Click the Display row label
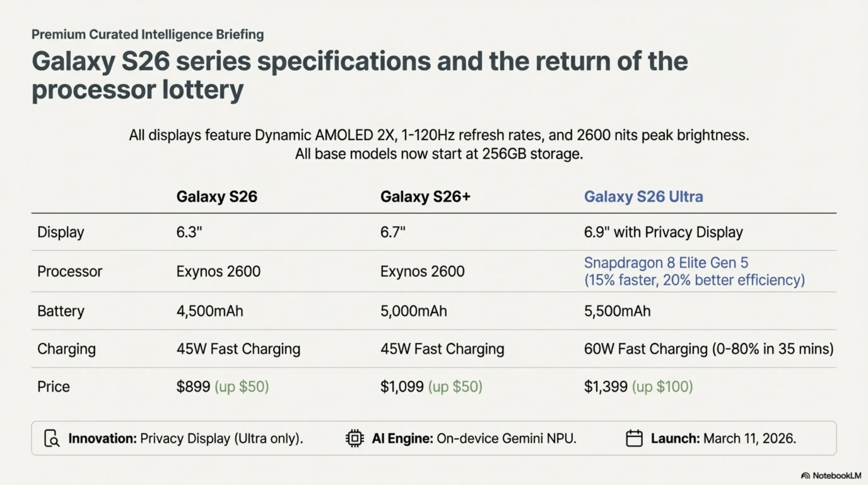This screenshot has width=868, height=485. 61,232
